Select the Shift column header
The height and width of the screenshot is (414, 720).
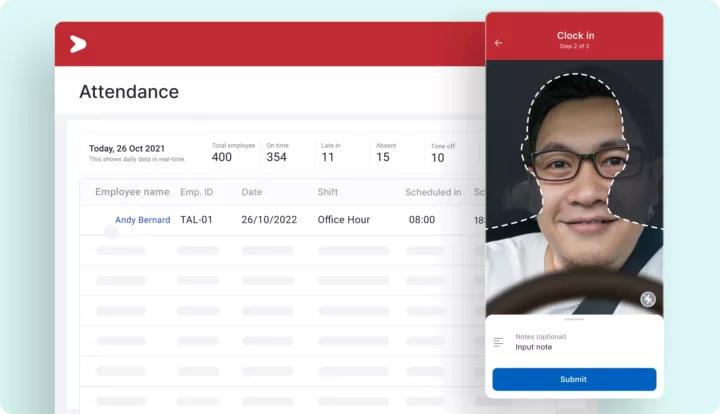click(x=328, y=192)
